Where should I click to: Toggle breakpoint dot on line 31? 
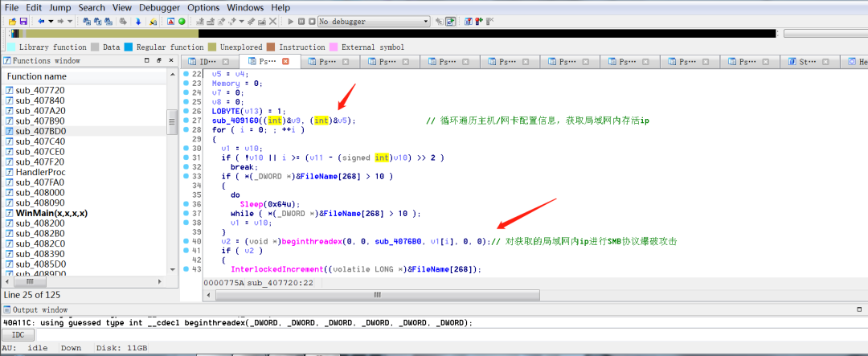pyautogui.click(x=186, y=158)
